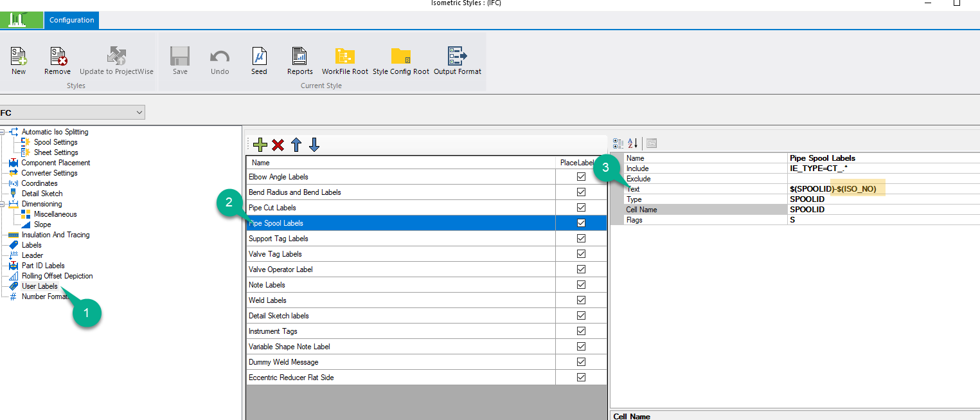Move Pipe Spool Labels up with the arrow
Viewport: 980px width, 420px height.
(296, 145)
